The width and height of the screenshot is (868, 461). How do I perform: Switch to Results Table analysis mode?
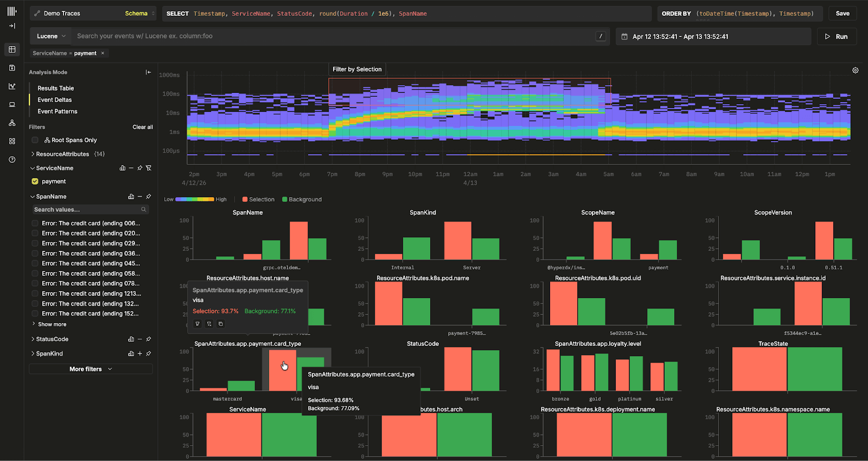click(55, 88)
